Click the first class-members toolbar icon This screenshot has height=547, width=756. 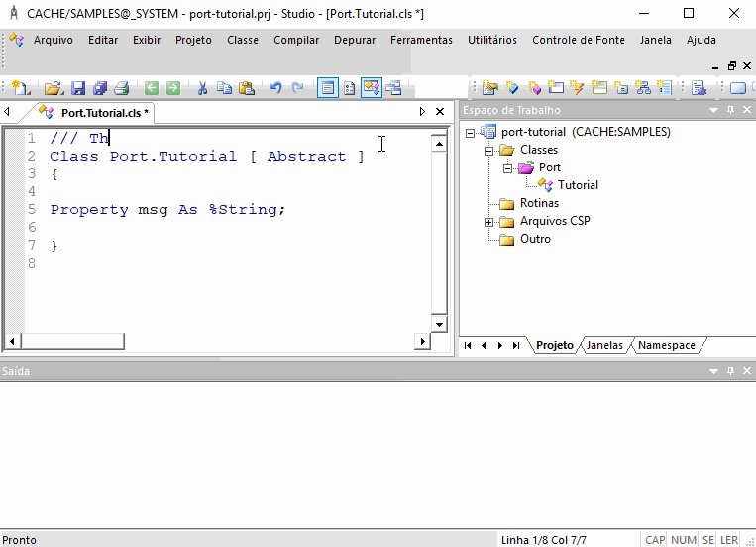click(489, 88)
